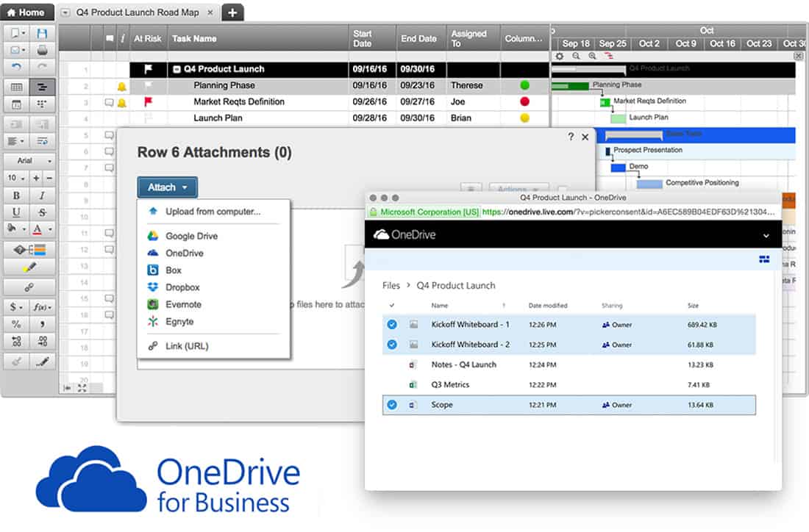The image size is (809, 532).
Task: Switch OneDrive view layout icon
Action: (764, 259)
